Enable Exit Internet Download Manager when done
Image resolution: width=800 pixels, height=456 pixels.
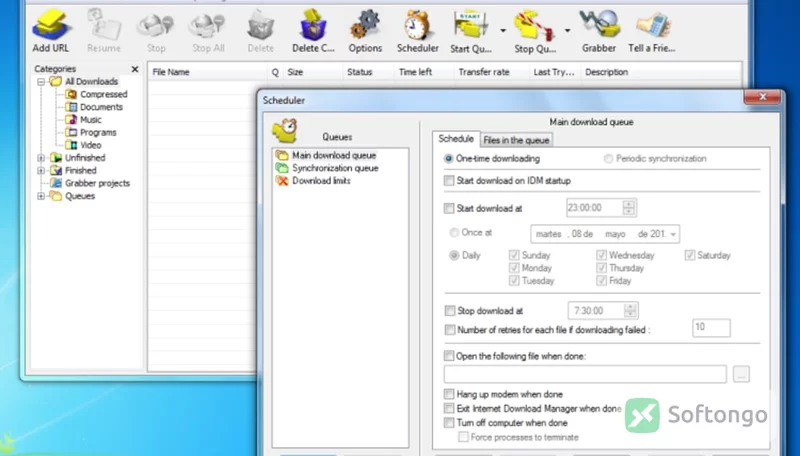[449, 408]
